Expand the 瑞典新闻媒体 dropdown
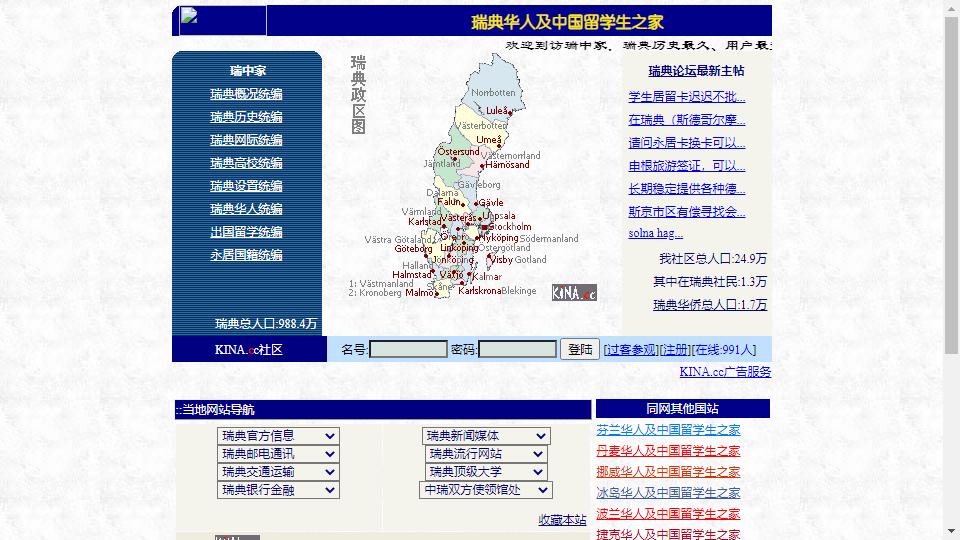 (x=486, y=436)
